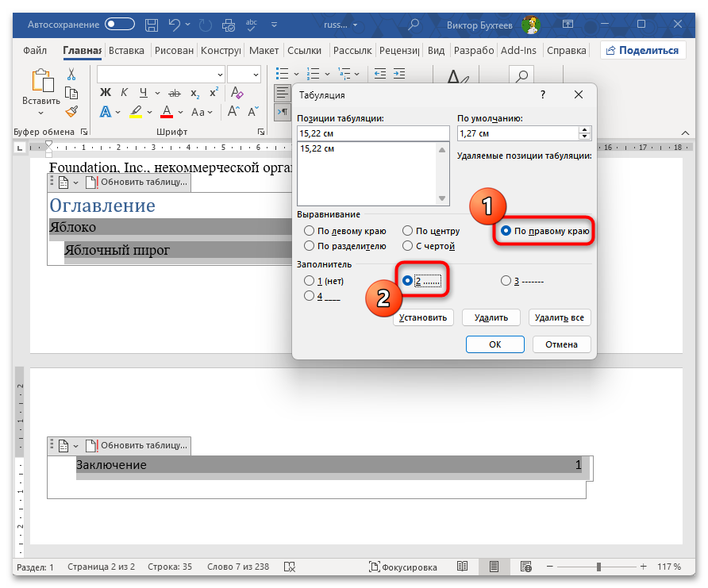The image size is (708, 588).
Task: Switch to the Вставка tab
Action: pyautogui.click(x=126, y=51)
